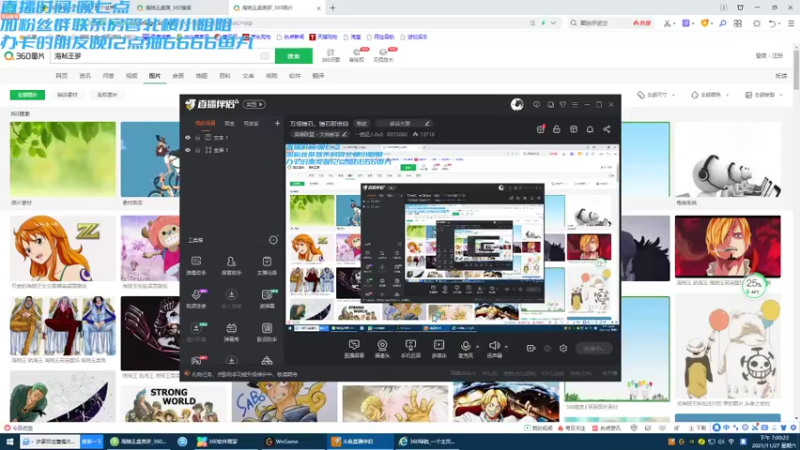The image size is (800, 450).
Task: Click the green 搜索 button on 360 page
Action: (293, 56)
